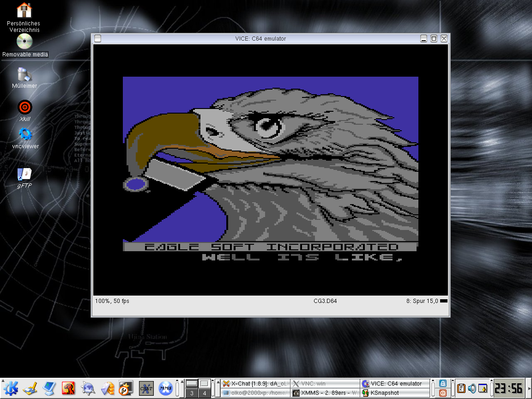Click the eagle image in emulator screen
Image resolution: width=532 pixels, height=399 pixels.
[x=271, y=159]
